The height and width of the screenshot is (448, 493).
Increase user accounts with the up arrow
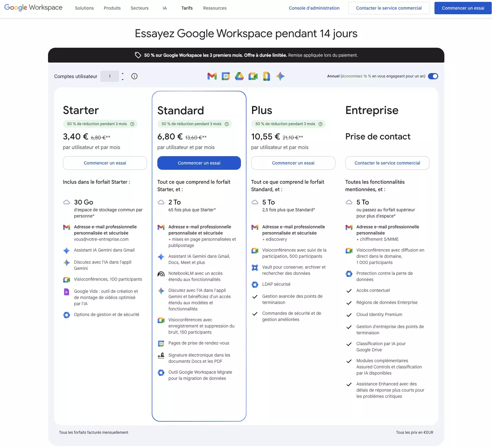pos(123,73)
